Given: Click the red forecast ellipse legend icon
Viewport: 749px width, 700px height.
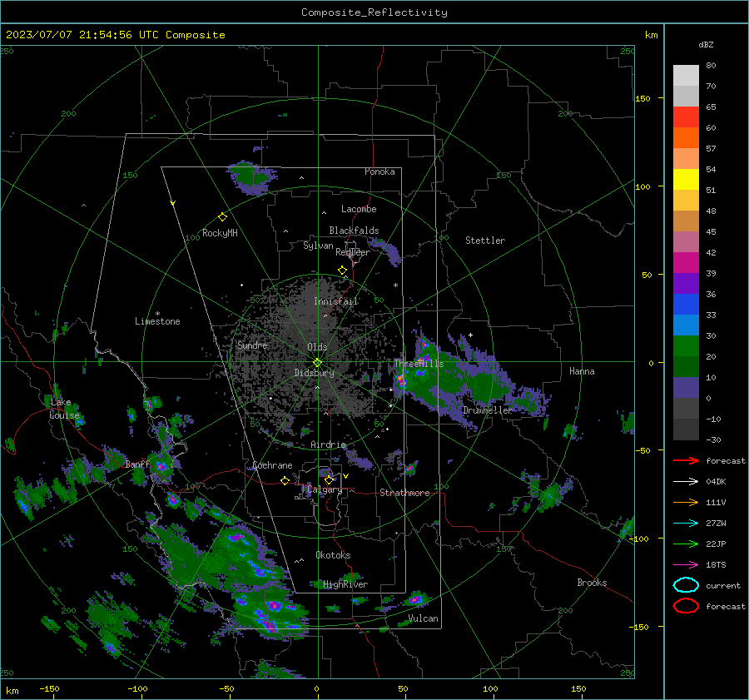Looking at the screenshot, I should point(686,606).
